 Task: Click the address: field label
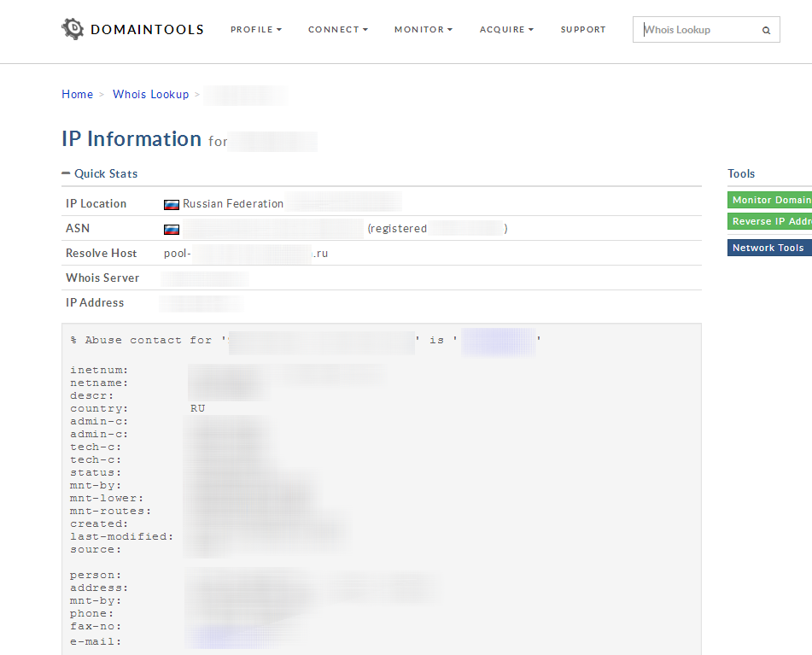(x=99, y=588)
